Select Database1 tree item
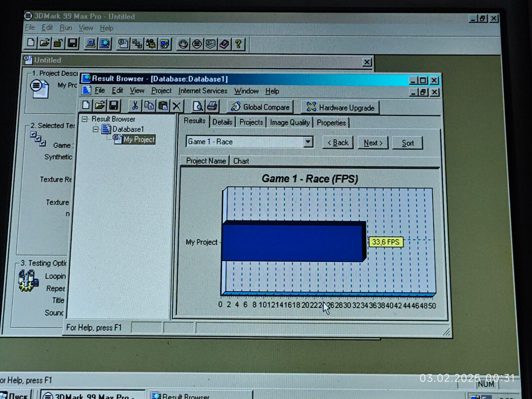Image resolution: width=532 pixels, height=399 pixels. tap(128, 129)
